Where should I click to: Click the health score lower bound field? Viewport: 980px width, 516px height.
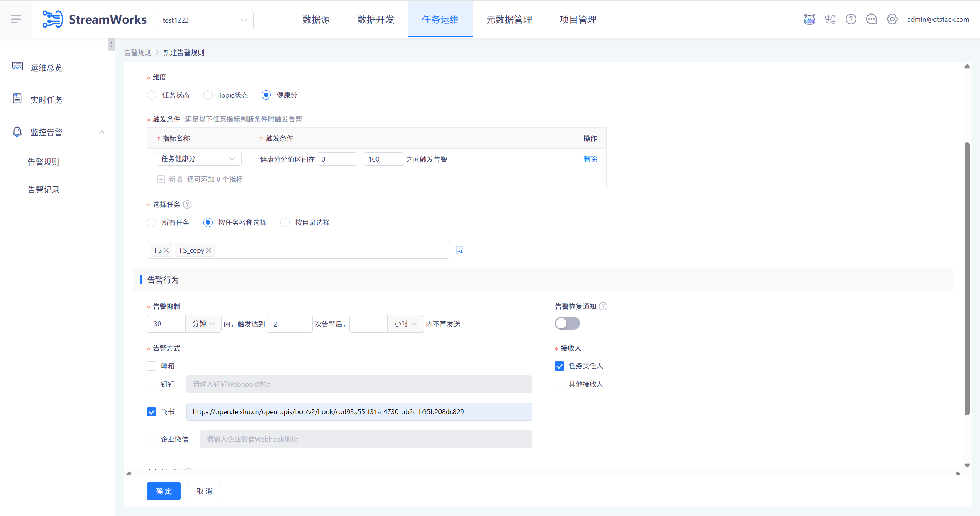[337, 159]
